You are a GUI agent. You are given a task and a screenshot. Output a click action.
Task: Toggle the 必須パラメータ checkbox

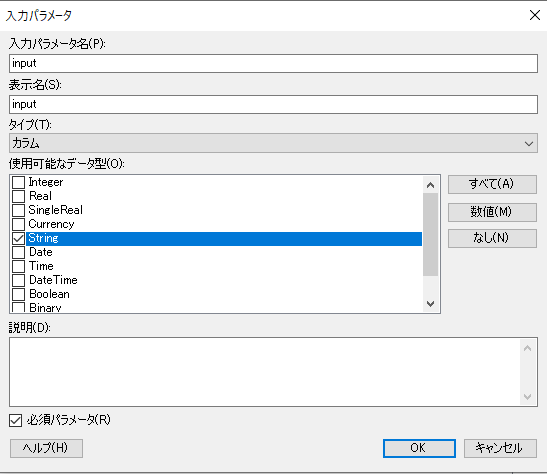15,420
